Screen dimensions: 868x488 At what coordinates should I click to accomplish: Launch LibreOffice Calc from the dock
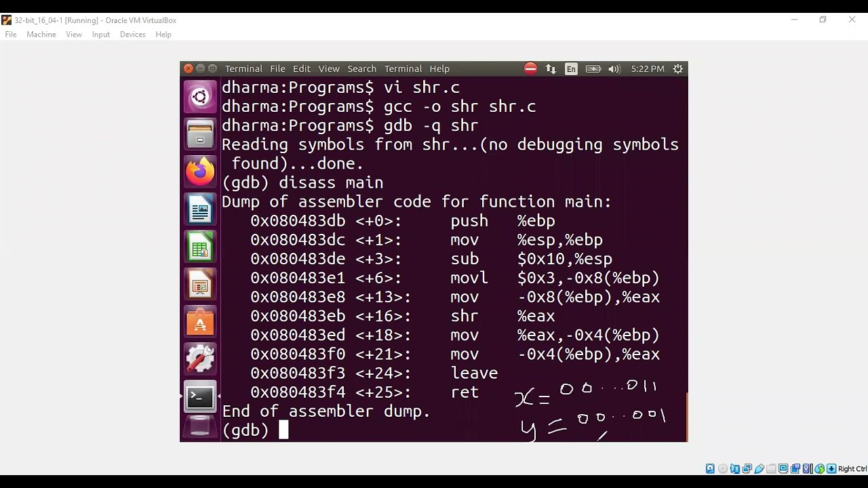(x=200, y=248)
